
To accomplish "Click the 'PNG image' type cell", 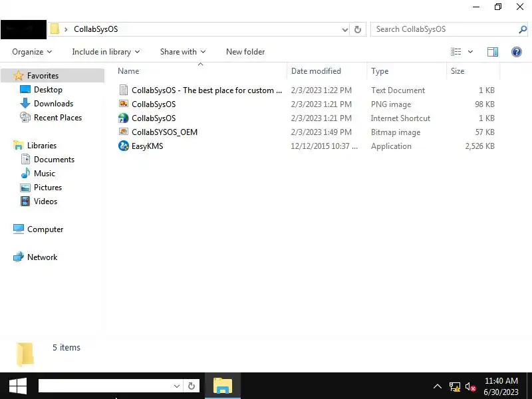I will (391, 104).
